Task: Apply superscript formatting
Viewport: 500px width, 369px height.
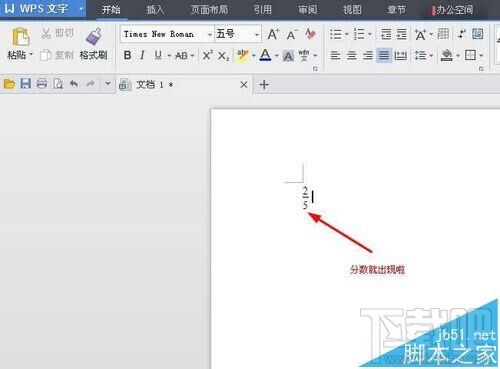Action: pos(207,55)
